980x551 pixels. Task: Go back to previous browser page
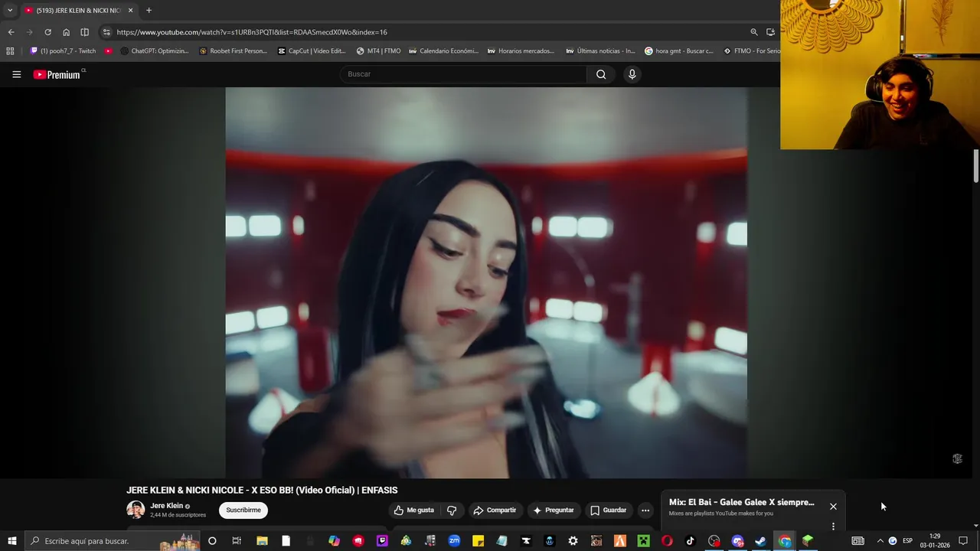click(x=11, y=32)
